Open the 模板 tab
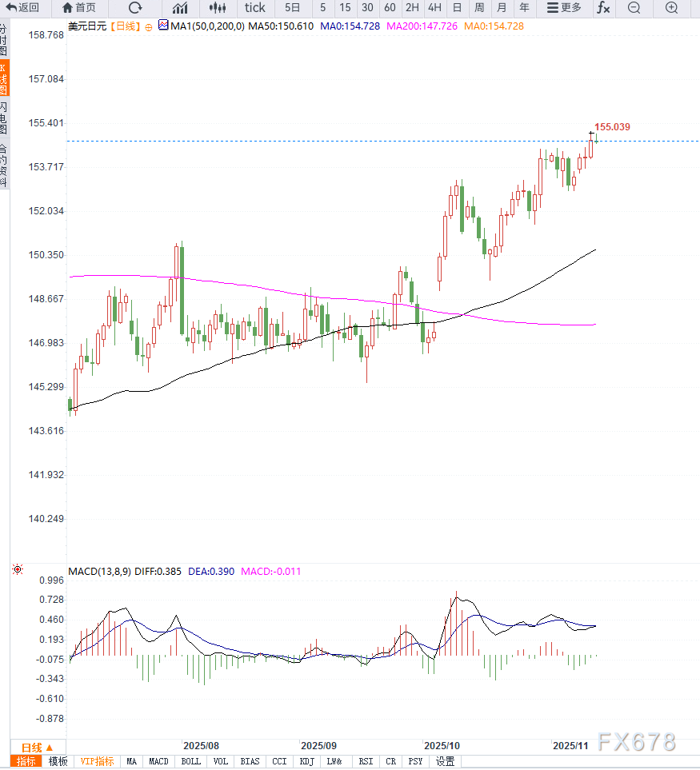700x770 pixels. click(58, 762)
